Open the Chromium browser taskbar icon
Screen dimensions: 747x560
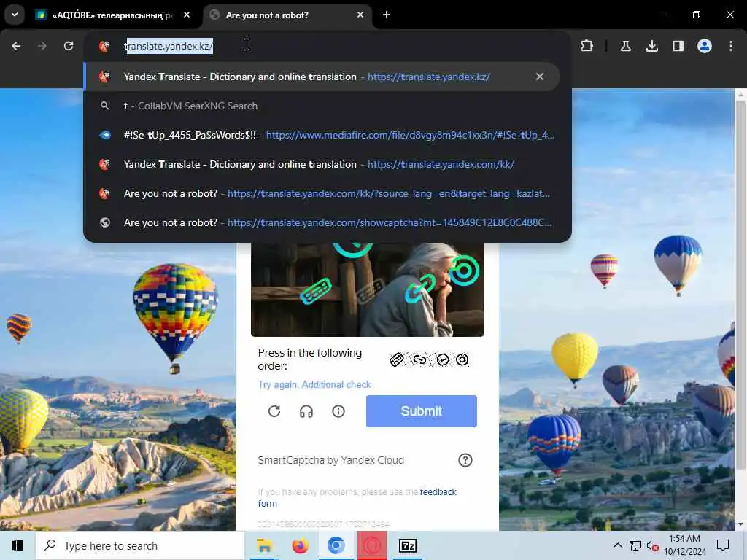[336, 545]
